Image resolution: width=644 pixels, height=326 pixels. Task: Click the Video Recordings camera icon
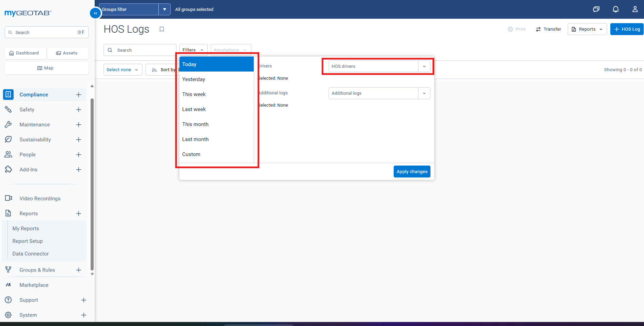[x=8, y=198]
